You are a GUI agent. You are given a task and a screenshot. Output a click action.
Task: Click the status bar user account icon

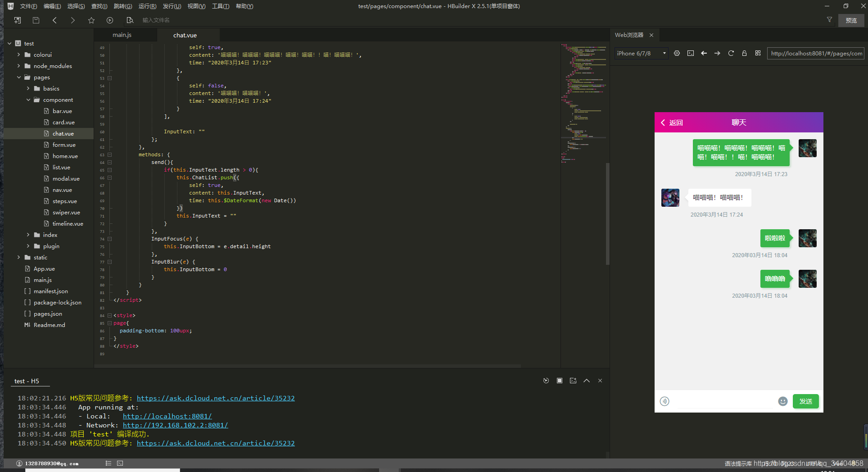(x=19, y=463)
